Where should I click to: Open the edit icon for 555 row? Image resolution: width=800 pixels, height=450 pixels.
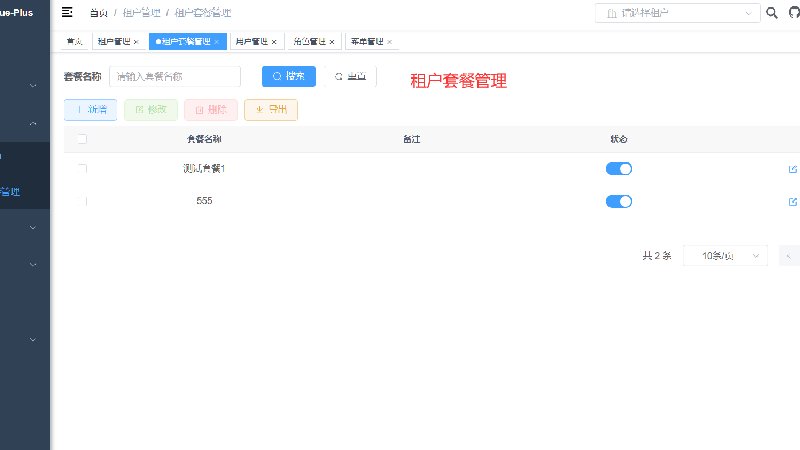(x=793, y=202)
